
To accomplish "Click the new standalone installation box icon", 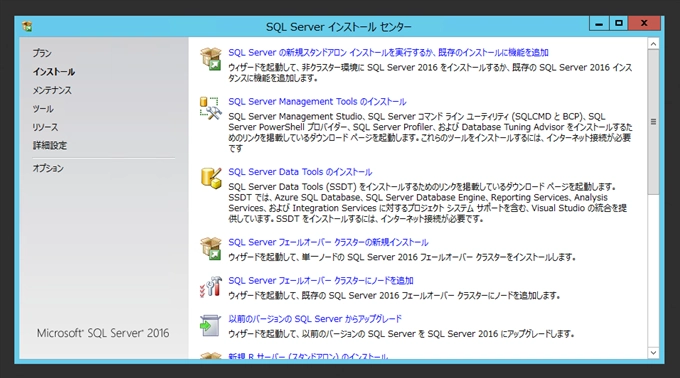I will tap(211, 59).
